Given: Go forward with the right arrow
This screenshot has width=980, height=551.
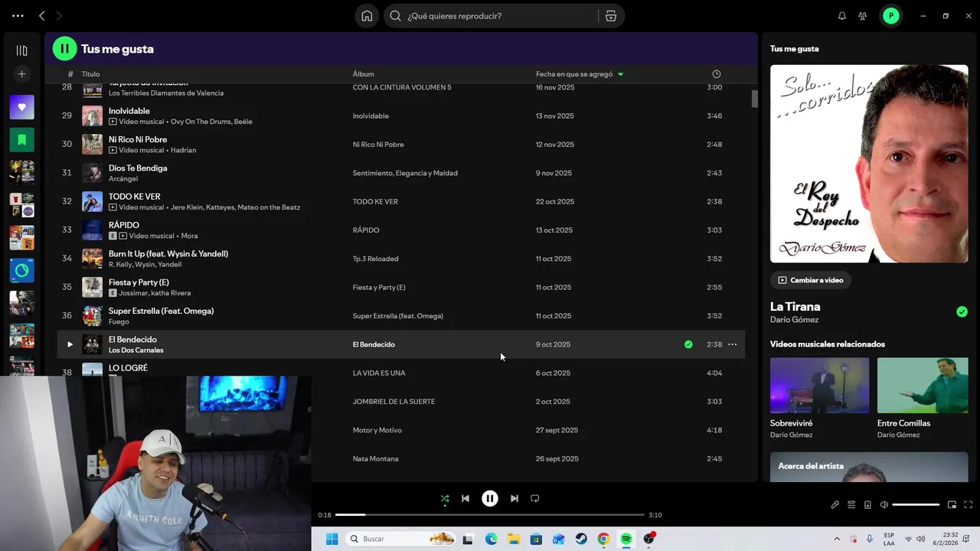Looking at the screenshot, I should tap(59, 16).
